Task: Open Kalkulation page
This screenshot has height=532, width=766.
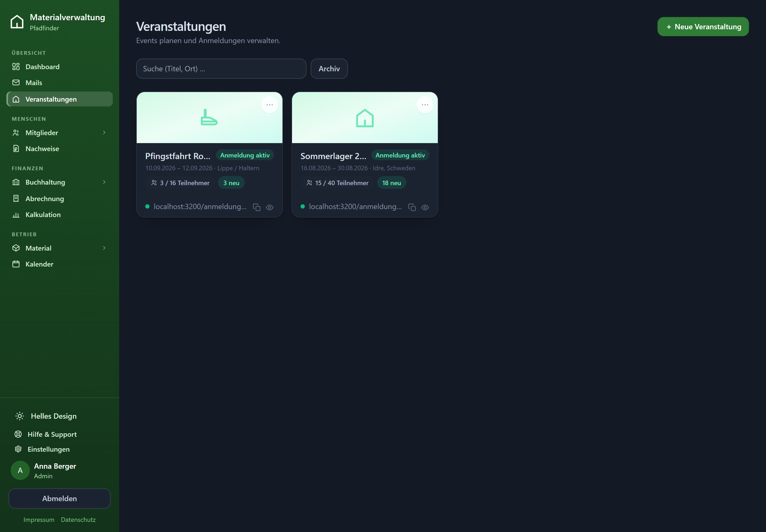Action: click(59, 215)
